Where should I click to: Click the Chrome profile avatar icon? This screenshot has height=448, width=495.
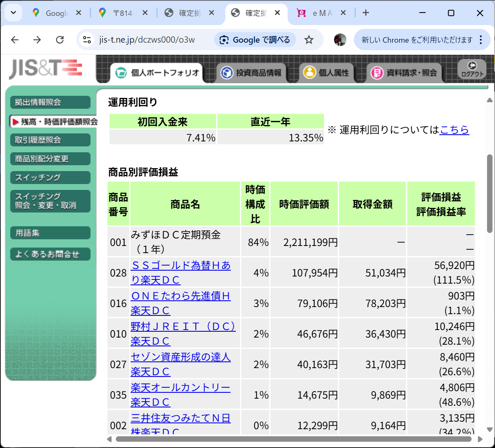click(x=340, y=40)
